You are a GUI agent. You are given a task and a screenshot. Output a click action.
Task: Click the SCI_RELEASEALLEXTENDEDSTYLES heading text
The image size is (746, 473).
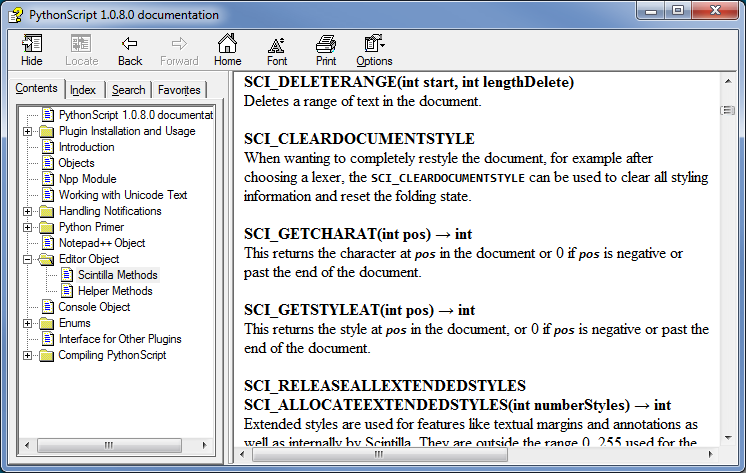click(385, 385)
